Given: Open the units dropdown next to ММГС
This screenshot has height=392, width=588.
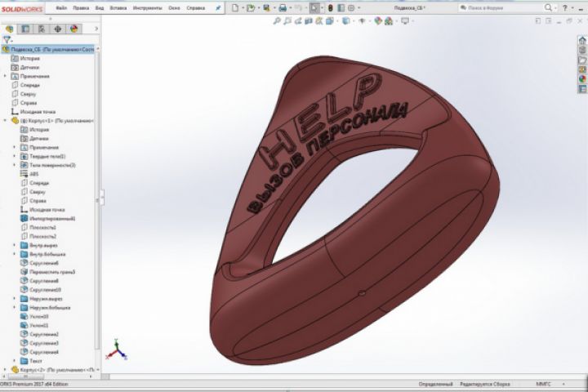Looking at the screenshot, I should coord(563,384).
